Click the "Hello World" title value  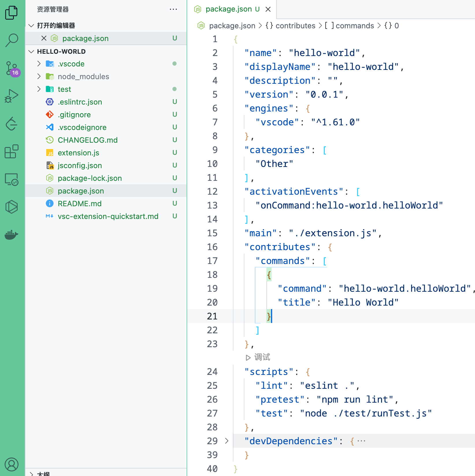pos(363,302)
